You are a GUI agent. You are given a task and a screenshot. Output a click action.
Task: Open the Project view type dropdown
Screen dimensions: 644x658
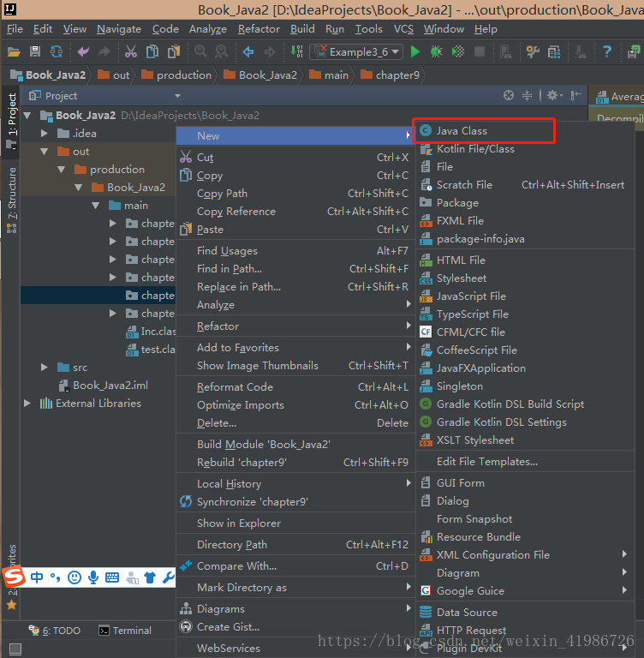tap(178, 96)
